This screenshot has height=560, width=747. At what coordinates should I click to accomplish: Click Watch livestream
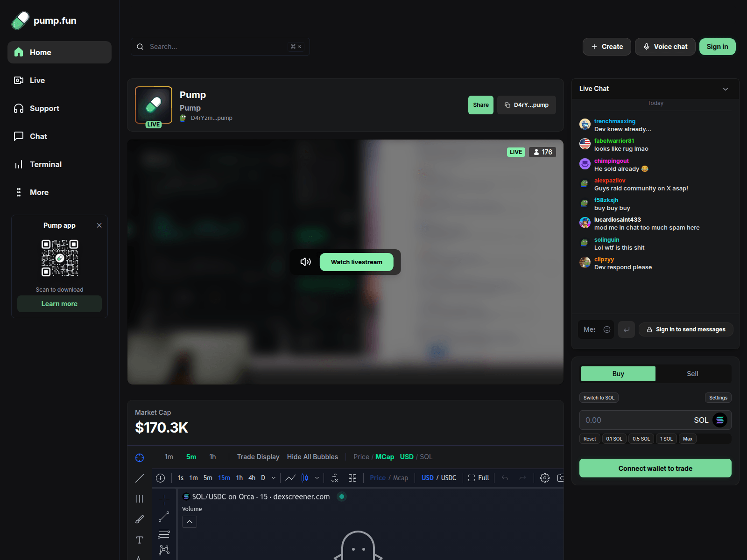pyautogui.click(x=356, y=262)
